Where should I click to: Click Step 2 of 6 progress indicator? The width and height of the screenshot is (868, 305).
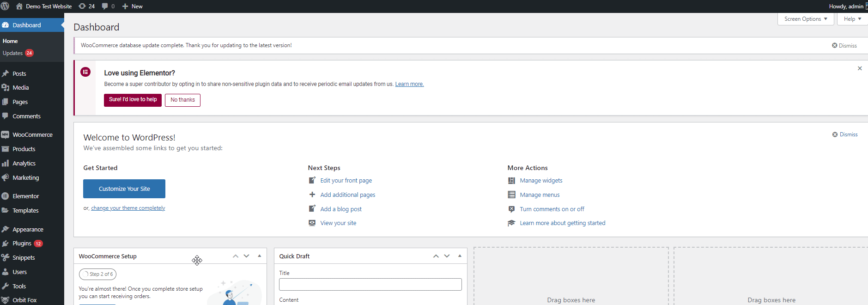97,274
